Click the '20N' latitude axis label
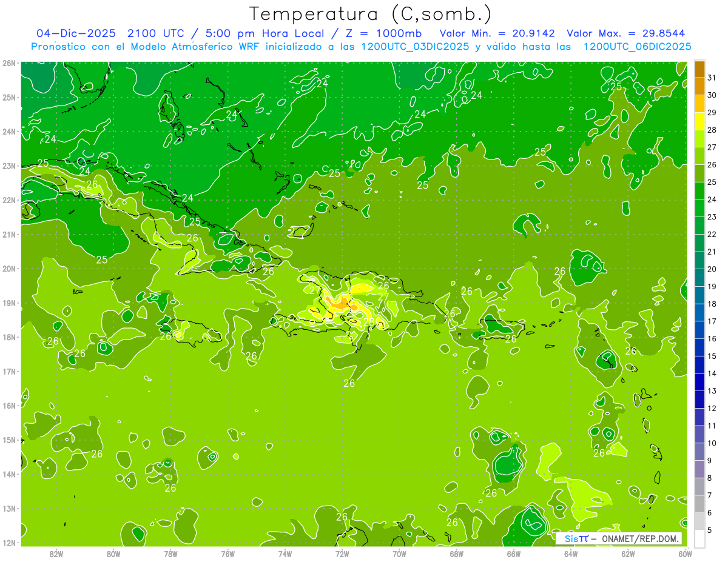 (8, 269)
